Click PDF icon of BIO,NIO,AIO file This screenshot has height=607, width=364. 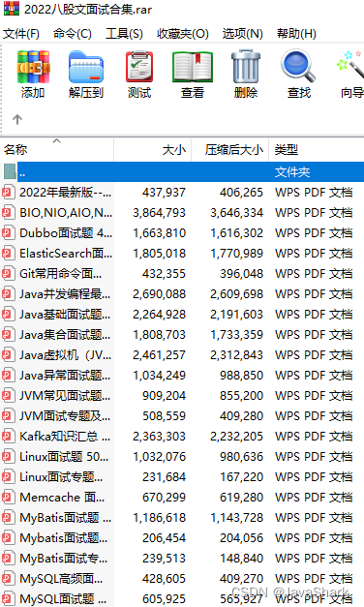(9, 213)
